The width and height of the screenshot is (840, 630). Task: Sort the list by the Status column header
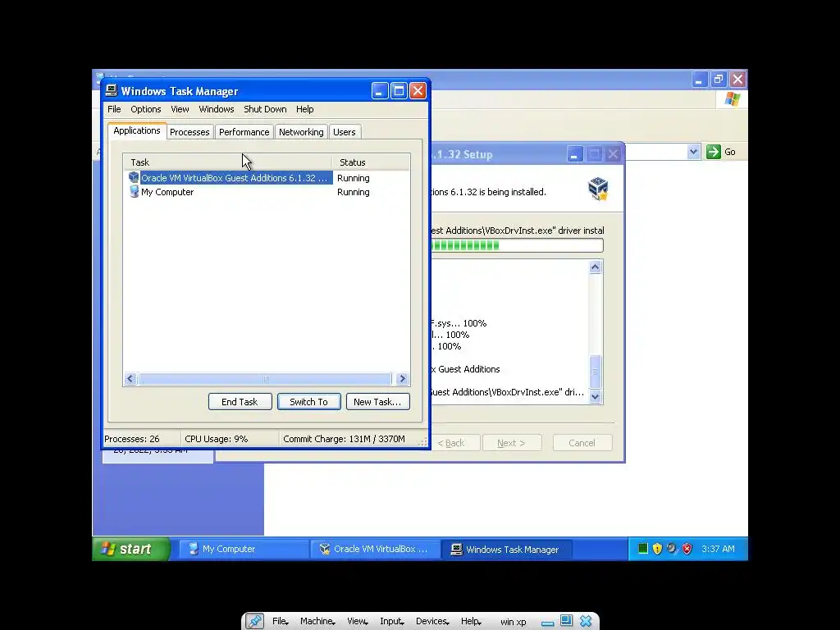pyautogui.click(x=372, y=162)
